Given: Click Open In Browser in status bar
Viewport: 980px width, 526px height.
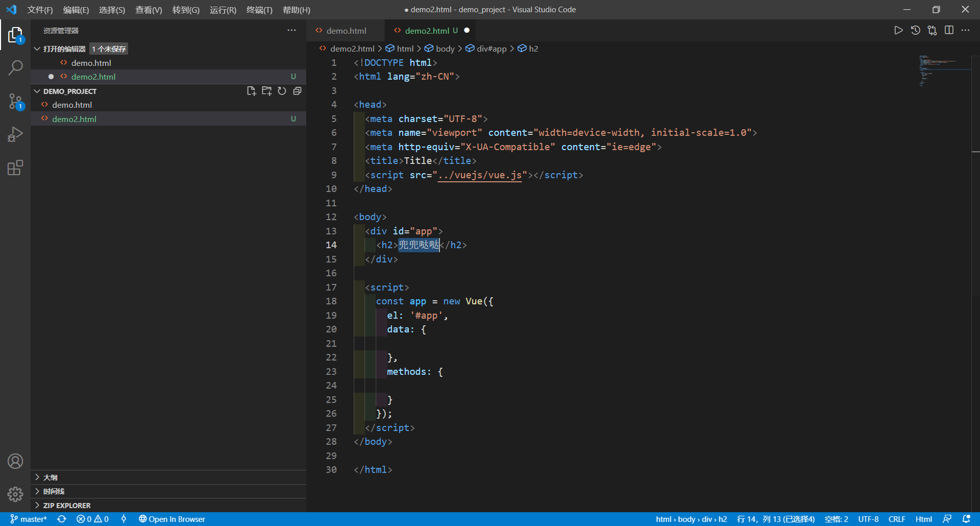Looking at the screenshot, I should 172,519.
